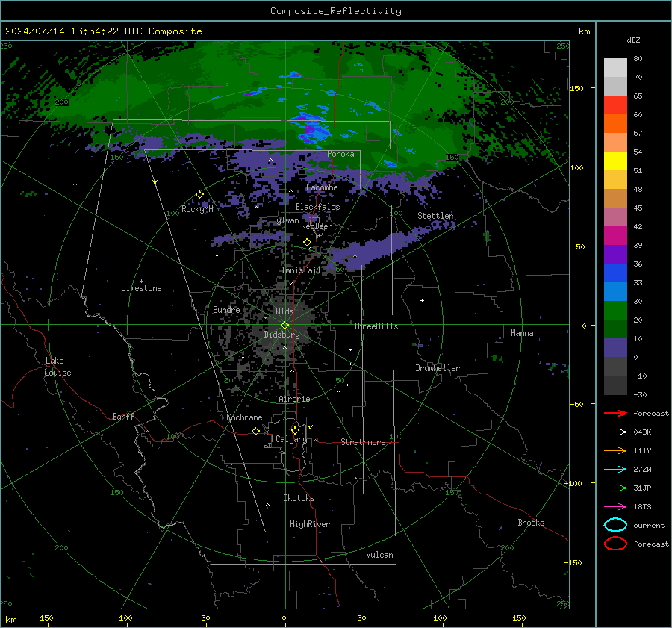The image size is (672, 628).
Task: Click the red forecast ellipse legend icon
Action: tap(615, 544)
